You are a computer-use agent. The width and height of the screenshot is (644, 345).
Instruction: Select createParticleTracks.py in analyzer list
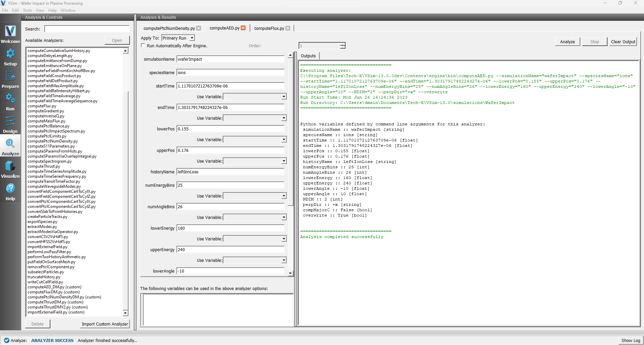point(47,217)
